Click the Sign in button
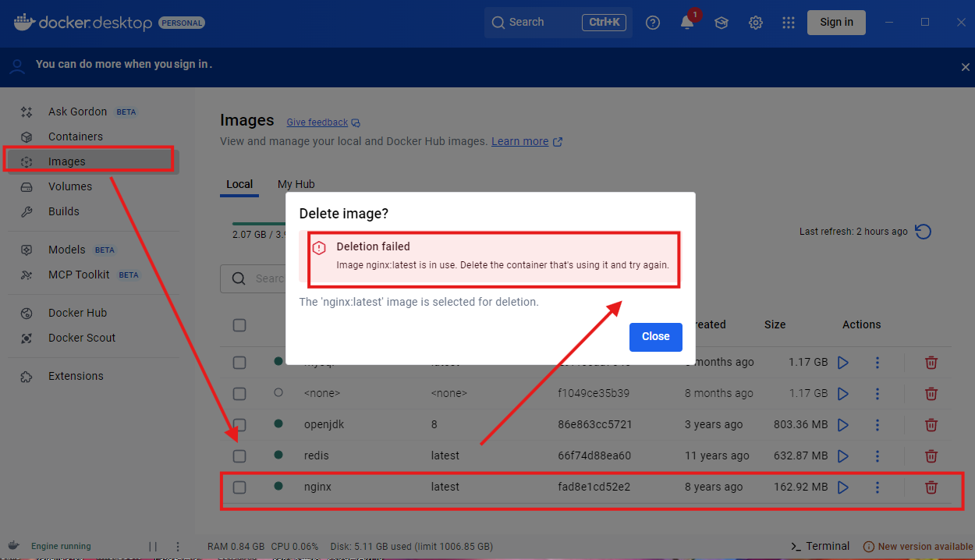975x560 pixels. tap(836, 22)
